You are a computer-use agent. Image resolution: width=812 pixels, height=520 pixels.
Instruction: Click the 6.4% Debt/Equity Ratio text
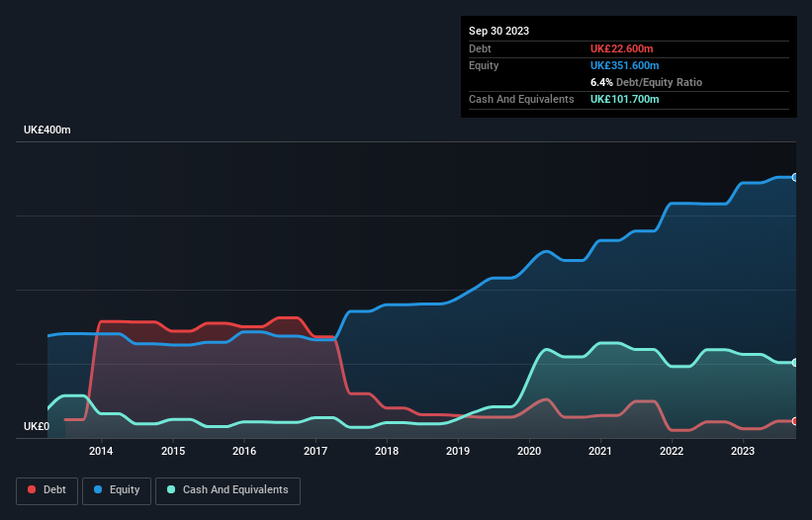click(646, 82)
